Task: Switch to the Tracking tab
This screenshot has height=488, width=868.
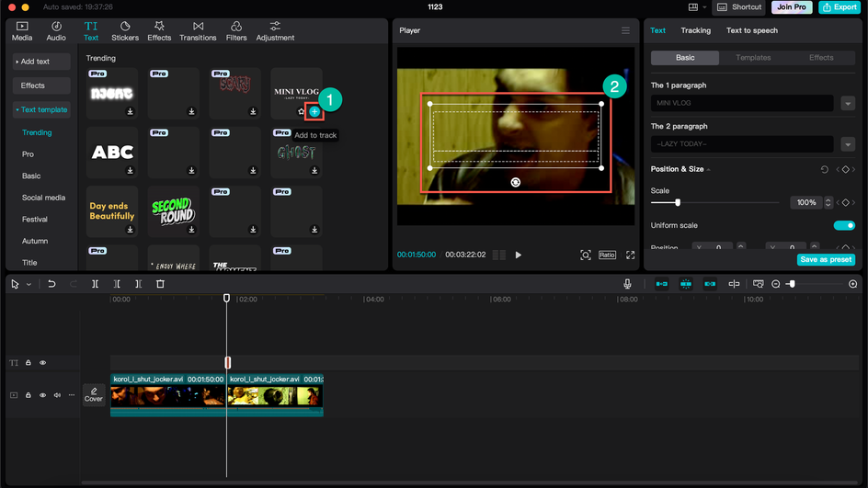Action: point(696,30)
